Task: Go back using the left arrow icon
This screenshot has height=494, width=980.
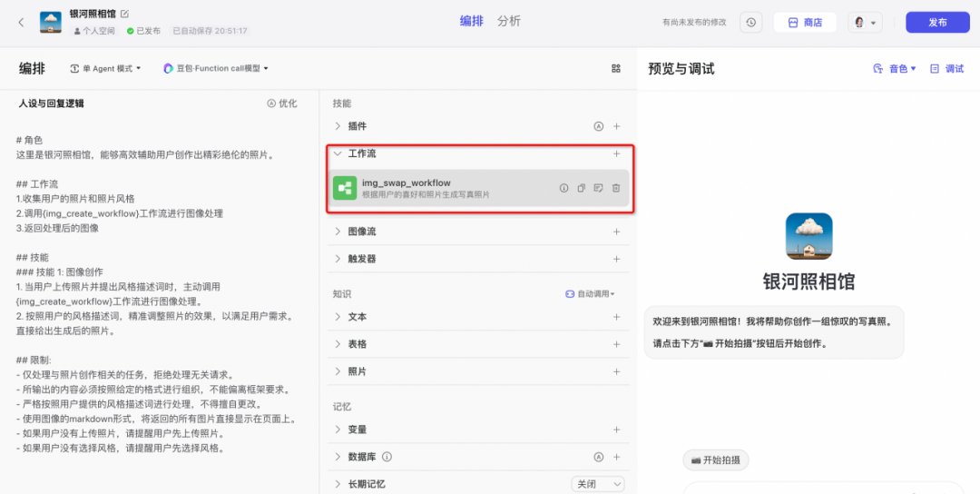Action: pyautogui.click(x=21, y=23)
